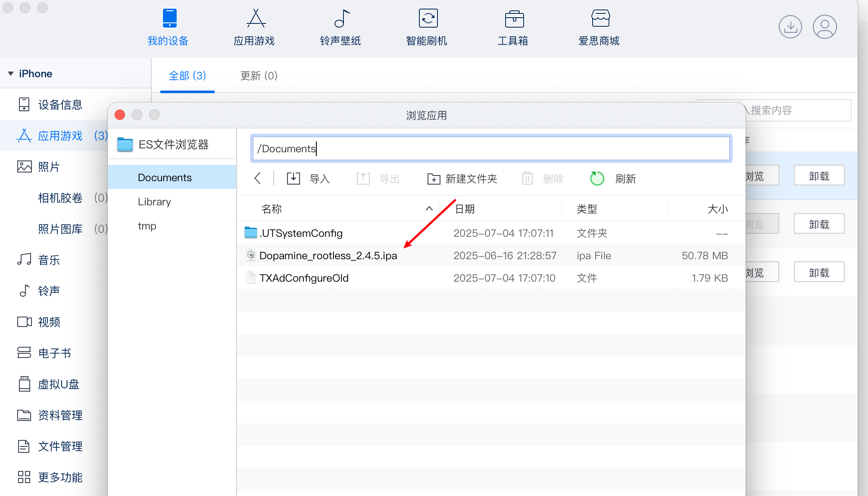Open the 工具箱 toolbox section
This screenshot has width=868, height=496.
(x=513, y=27)
